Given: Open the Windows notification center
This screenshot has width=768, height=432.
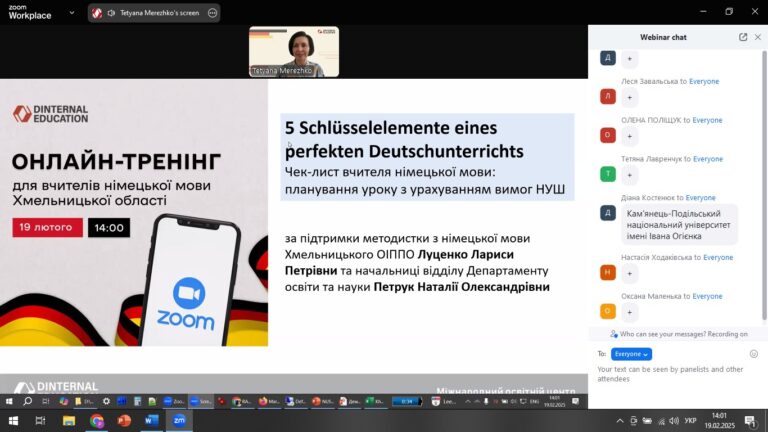Looking at the screenshot, I should click(750, 421).
